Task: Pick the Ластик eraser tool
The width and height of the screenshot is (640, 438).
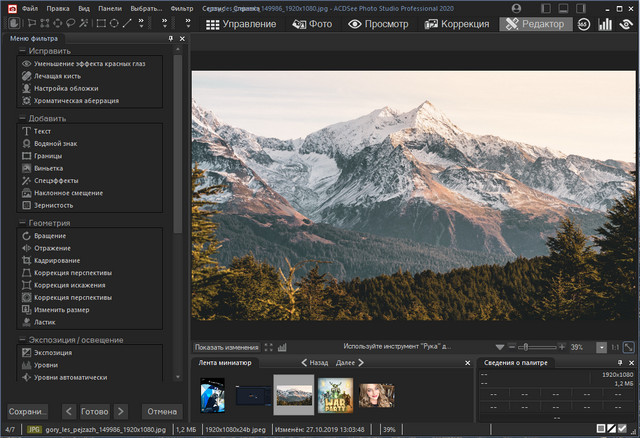Action: coord(45,322)
